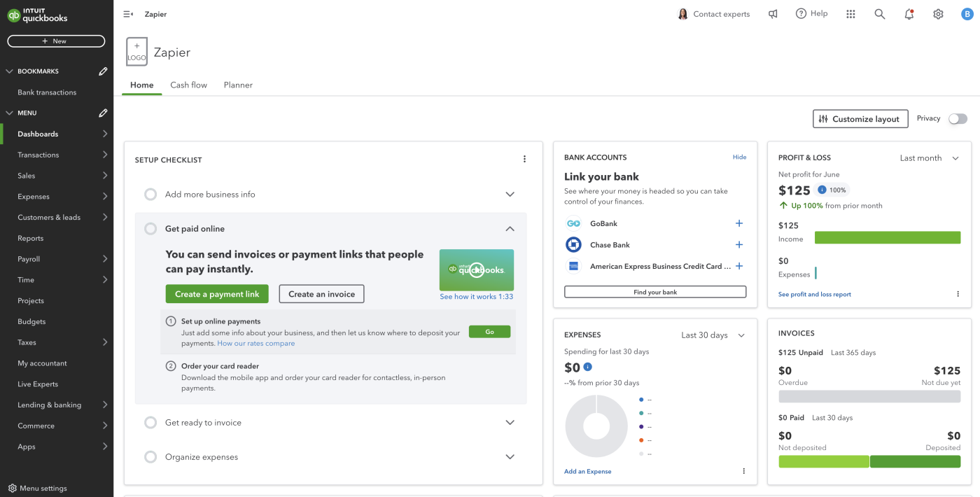Click Menu settings gear icon
980x497 pixels.
pyautogui.click(x=12, y=488)
